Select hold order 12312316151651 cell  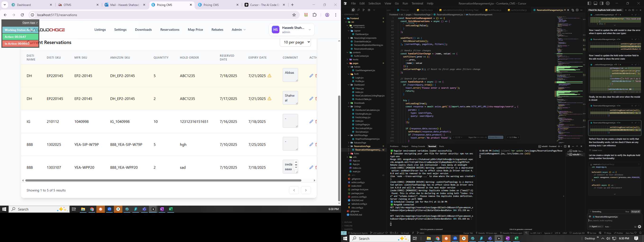(x=194, y=121)
